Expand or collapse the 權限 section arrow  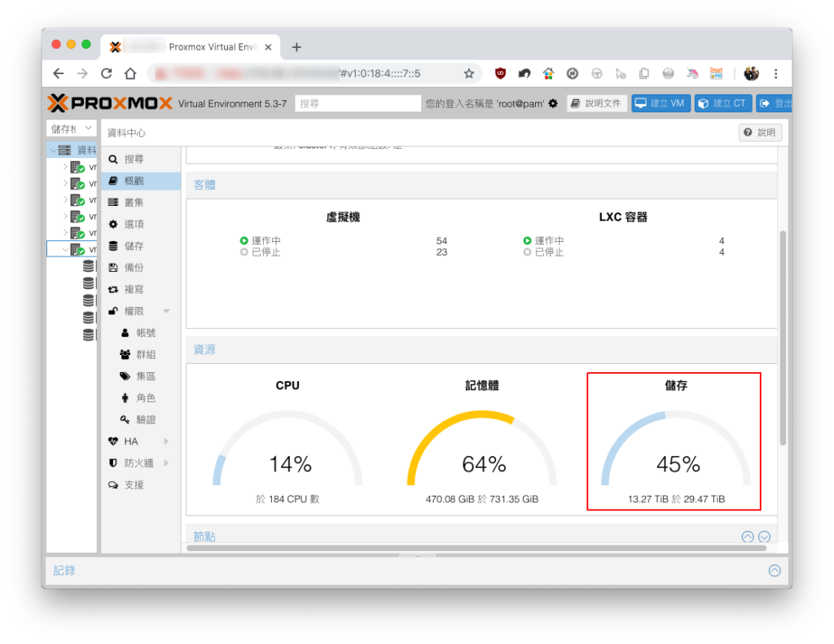(x=166, y=311)
